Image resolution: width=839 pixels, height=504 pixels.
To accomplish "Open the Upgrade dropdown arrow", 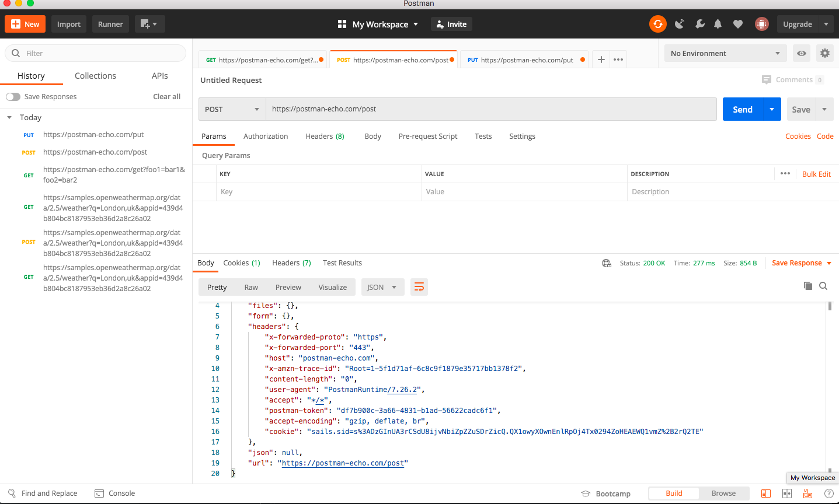I will 826,24.
